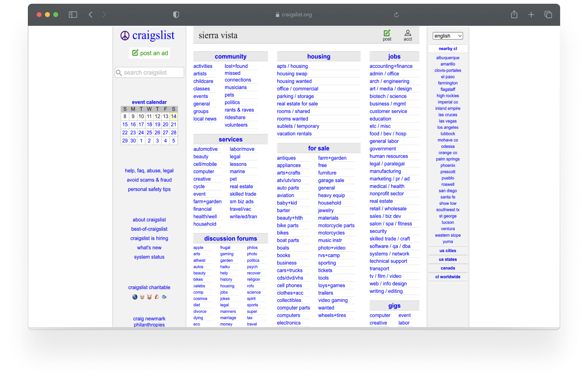Image resolution: width=588 pixels, height=382 pixels.
Task: Open the community section header
Action: pos(230,57)
